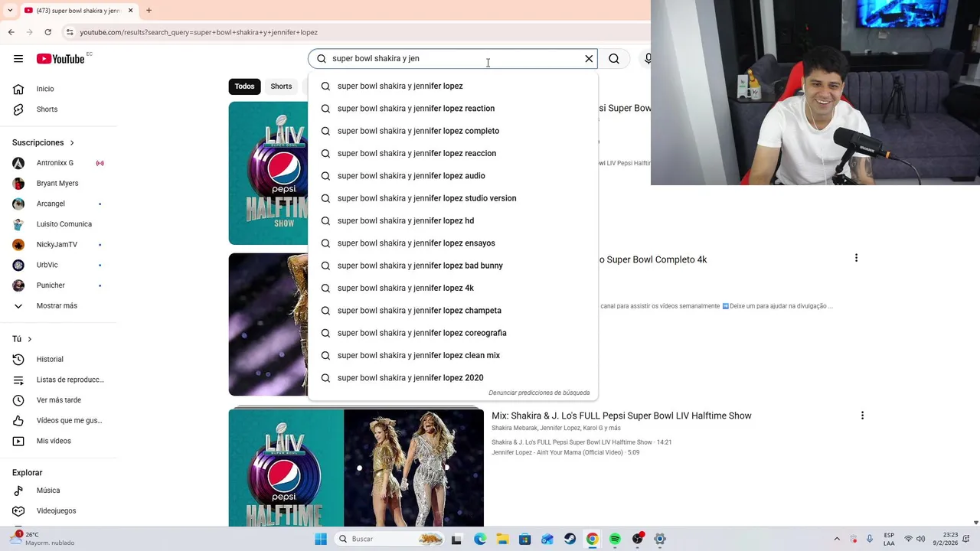The width and height of the screenshot is (980, 551).
Task: Open the NickyJamTV subscription
Action: 58,245
